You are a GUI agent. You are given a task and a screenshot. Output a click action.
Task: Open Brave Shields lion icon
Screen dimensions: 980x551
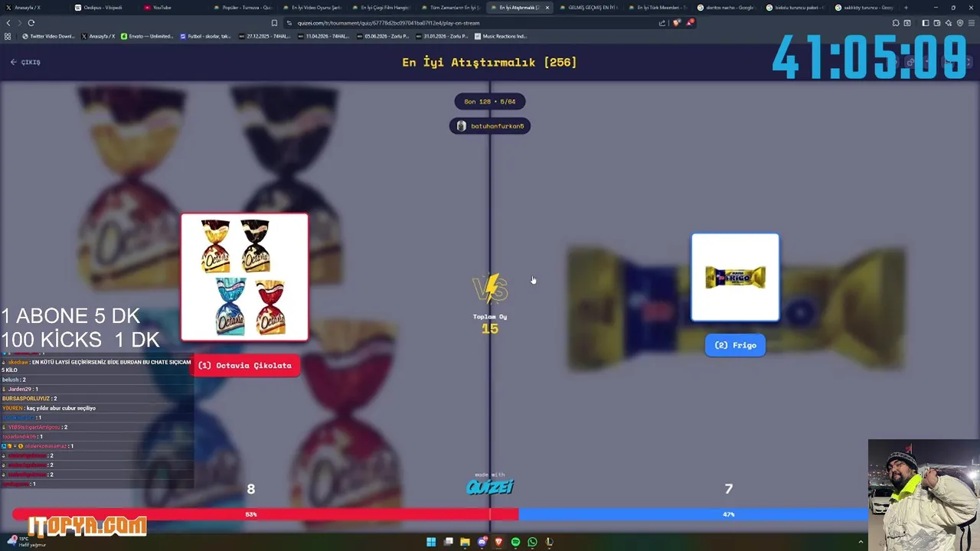coord(676,23)
